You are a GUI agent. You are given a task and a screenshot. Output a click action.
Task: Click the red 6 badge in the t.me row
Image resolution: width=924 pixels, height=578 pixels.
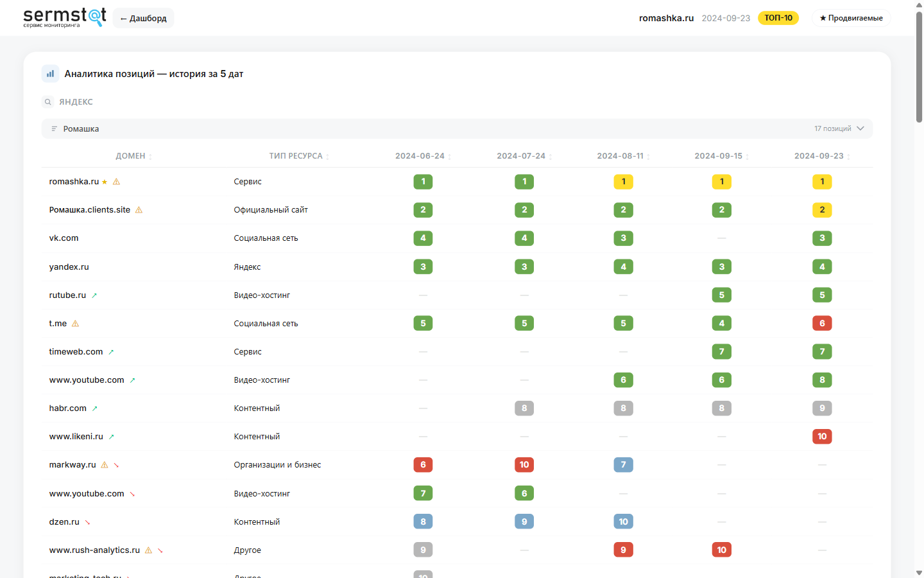[822, 324]
